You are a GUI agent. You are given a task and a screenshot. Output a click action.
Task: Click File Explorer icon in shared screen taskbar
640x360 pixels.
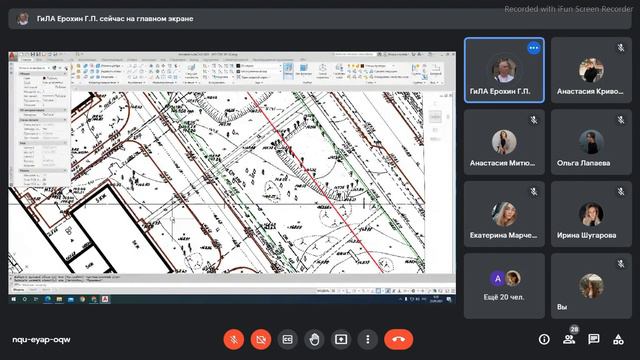click(59, 299)
